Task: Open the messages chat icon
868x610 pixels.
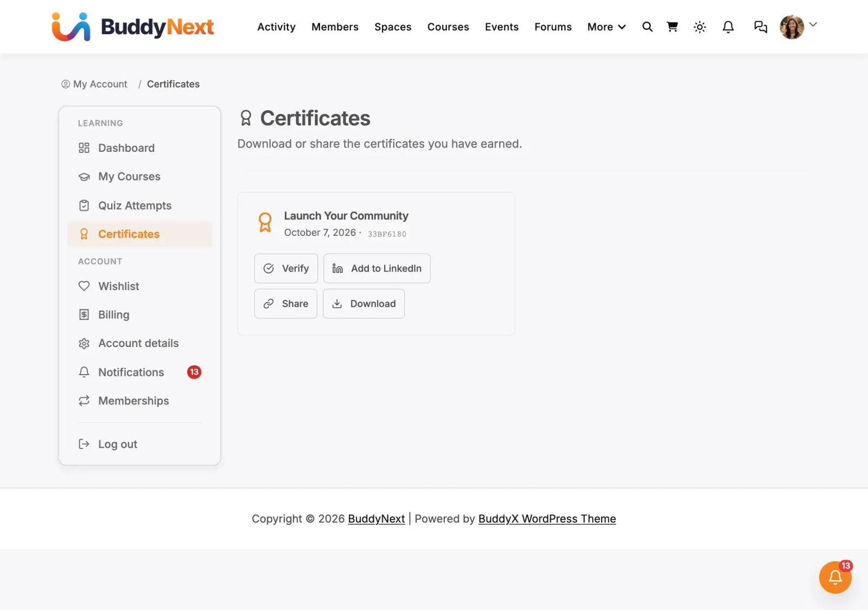Action: point(761,27)
